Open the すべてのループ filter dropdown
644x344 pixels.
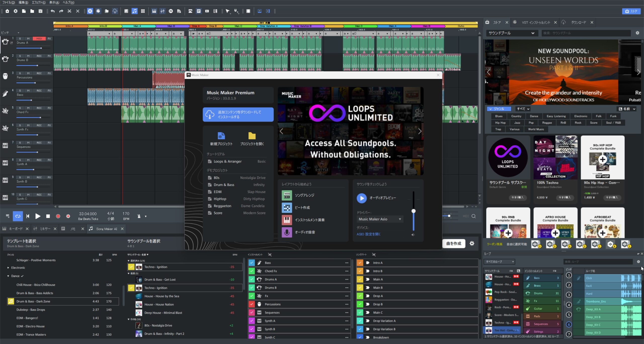click(x=499, y=262)
